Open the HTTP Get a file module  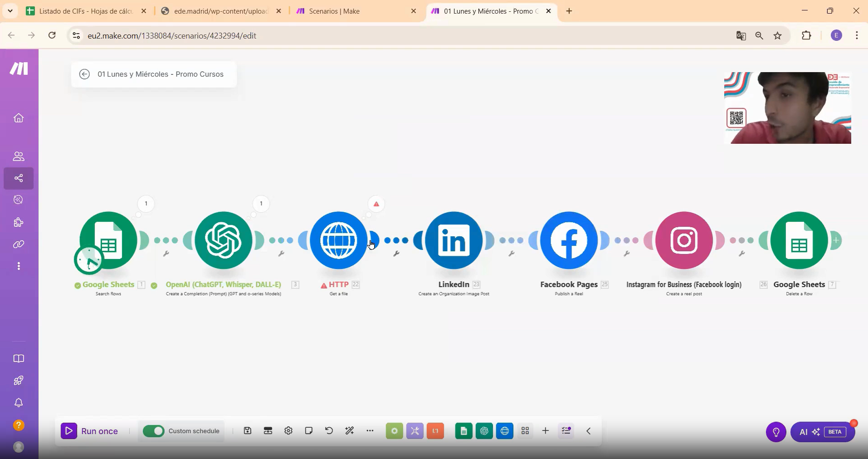coord(339,240)
